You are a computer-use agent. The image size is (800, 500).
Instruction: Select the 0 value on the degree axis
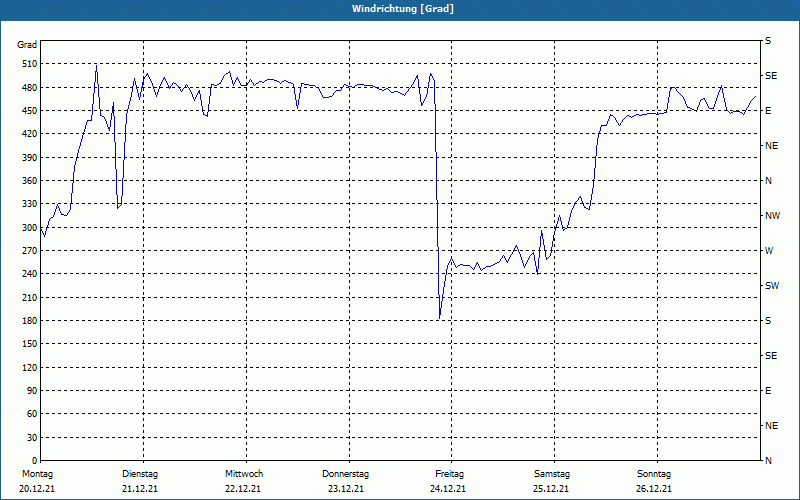(x=35, y=461)
